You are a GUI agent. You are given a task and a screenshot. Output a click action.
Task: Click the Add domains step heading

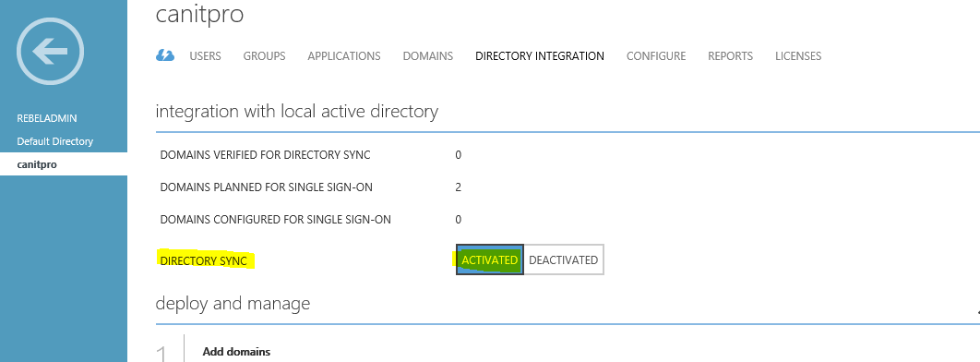(x=236, y=351)
